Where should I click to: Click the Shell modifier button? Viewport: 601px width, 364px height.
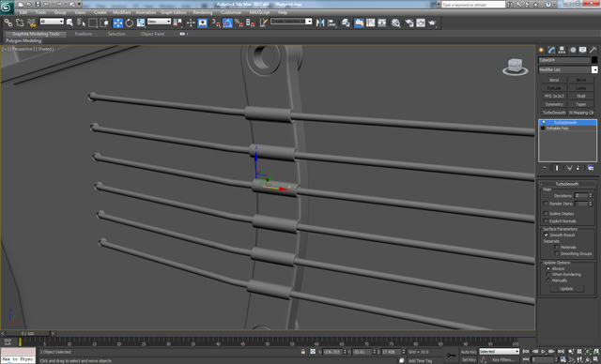tap(581, 96)
